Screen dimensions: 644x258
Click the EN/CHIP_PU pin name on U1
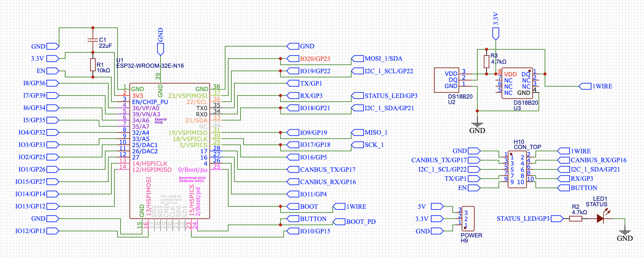point(150,102)
